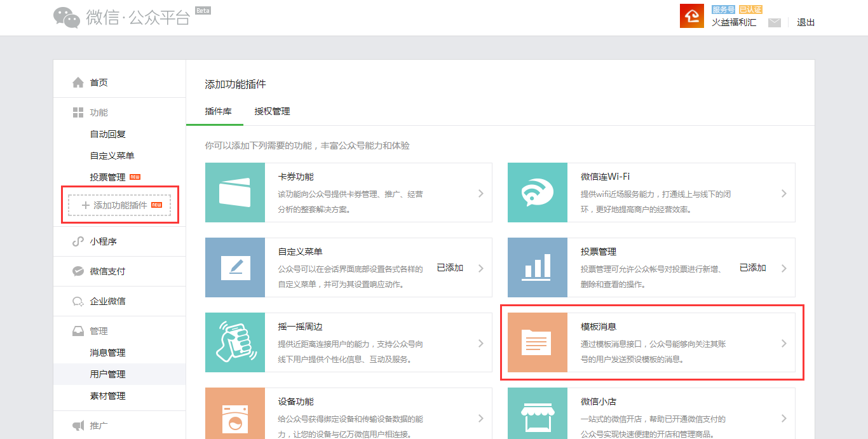868x439 pixels.
Task: Click the 添加功能插件 button in sidebar
Action: tap(119, 205)
